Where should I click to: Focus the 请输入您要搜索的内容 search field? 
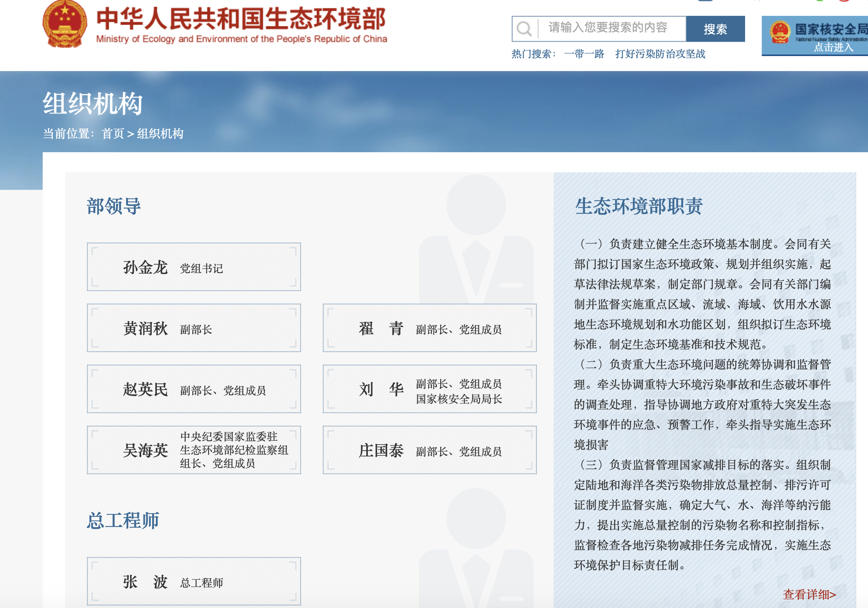(x=612, y=28)
